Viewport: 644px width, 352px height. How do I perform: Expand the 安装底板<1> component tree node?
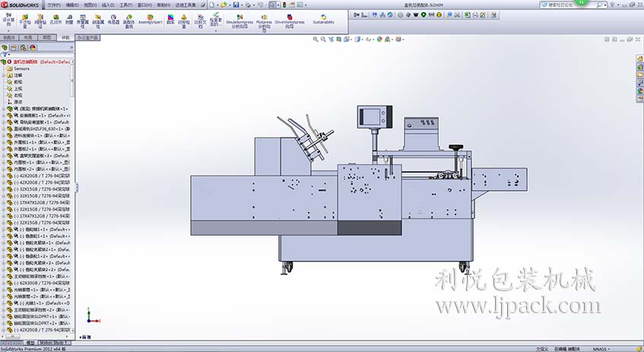[3, 116]
